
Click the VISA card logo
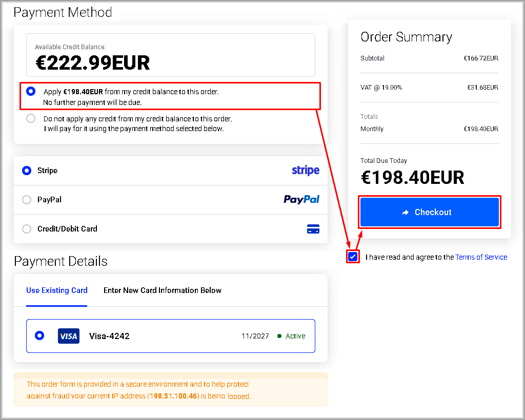point(69,336)
